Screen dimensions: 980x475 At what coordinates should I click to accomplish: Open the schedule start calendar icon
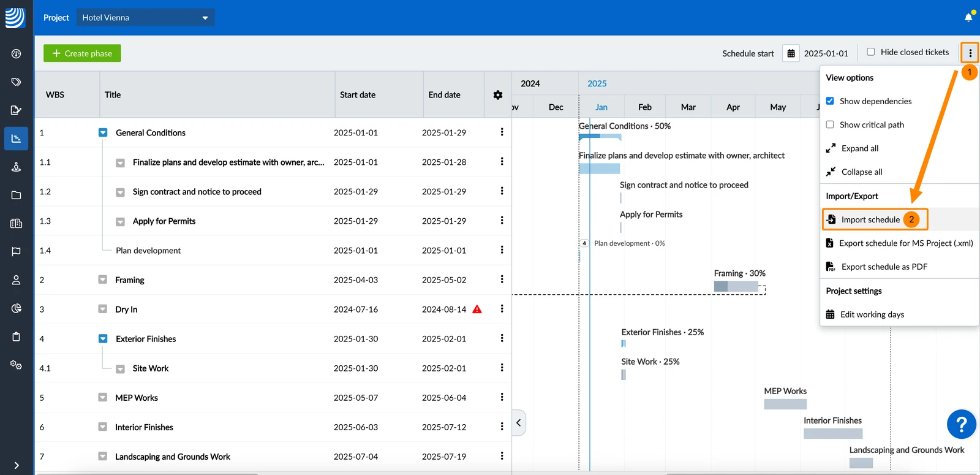click(x=791, y=53)
